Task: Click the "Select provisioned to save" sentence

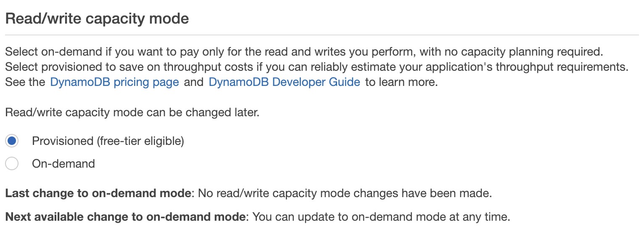Action: click(126, 67)
